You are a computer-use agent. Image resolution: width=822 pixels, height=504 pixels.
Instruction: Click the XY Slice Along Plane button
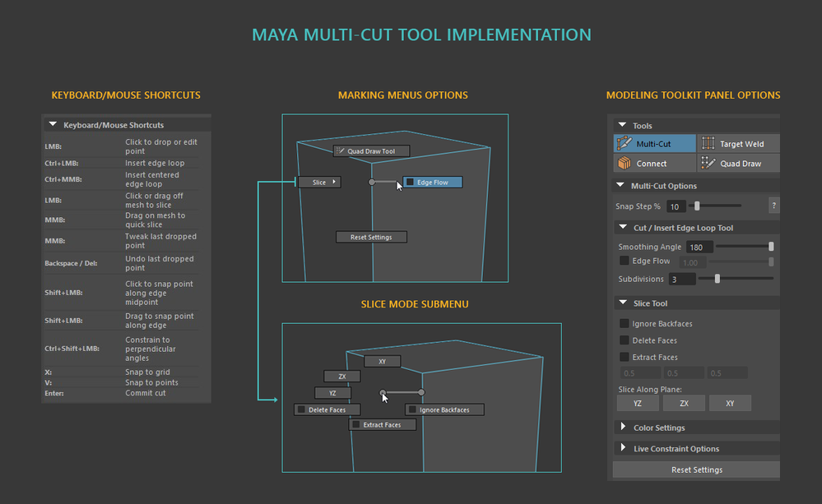coord(730,403)
